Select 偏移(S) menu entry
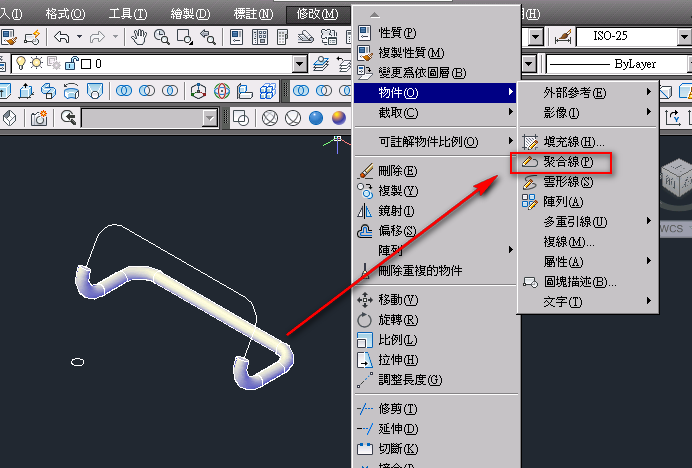 click(x=435, y=231)
